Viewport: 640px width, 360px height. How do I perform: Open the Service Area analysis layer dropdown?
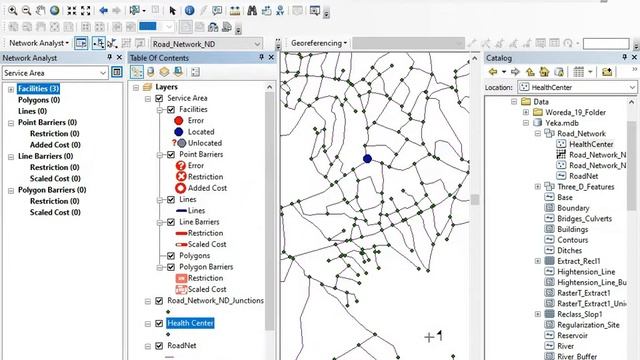pos(103,73)
